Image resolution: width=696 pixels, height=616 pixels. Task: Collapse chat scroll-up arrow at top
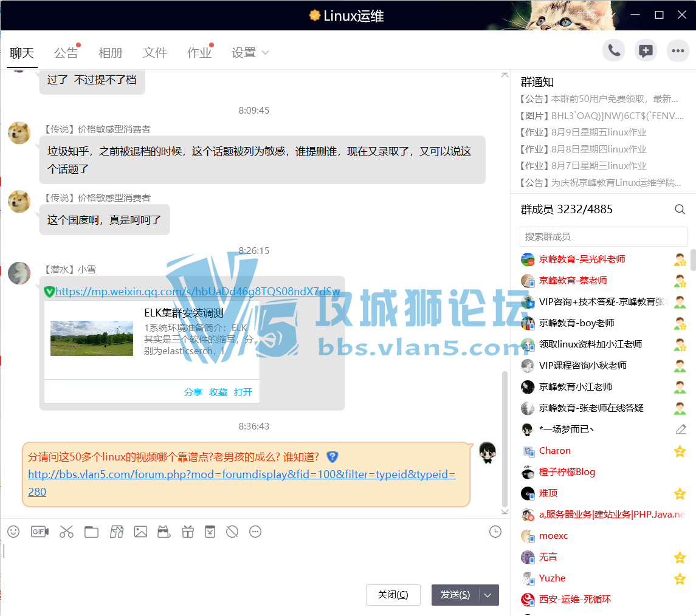click(505, 75)
